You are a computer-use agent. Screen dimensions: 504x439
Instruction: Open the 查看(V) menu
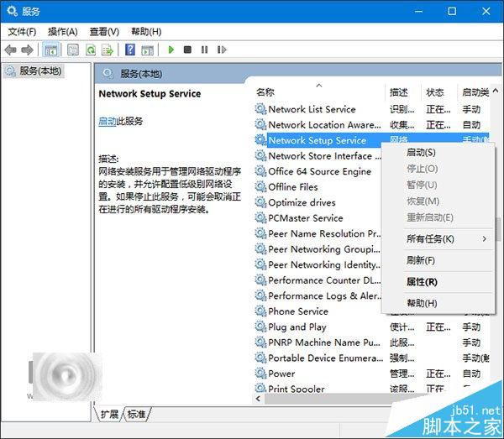(104, 31)
